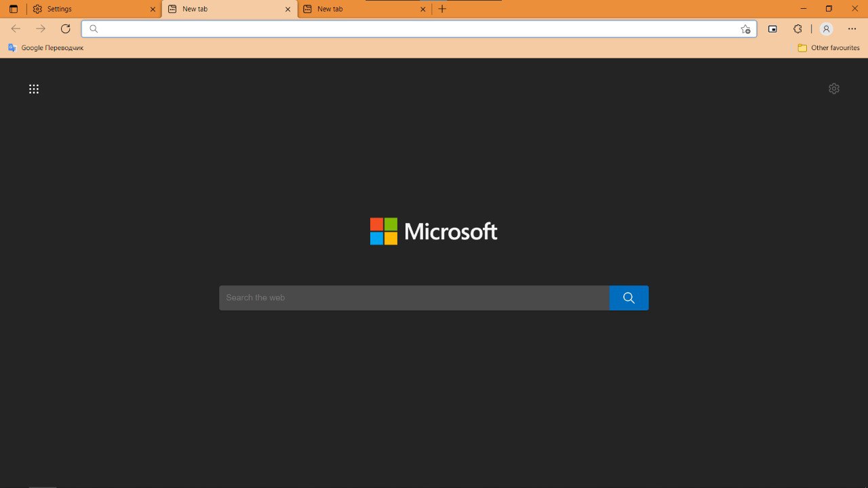Close the Settings tab
This screenshot has height=488, width=868.
153,9
